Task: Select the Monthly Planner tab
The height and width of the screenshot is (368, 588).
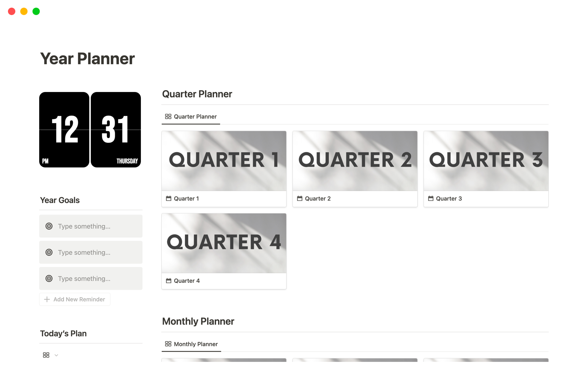Action: pyautogui.click(x=191, y=344)
